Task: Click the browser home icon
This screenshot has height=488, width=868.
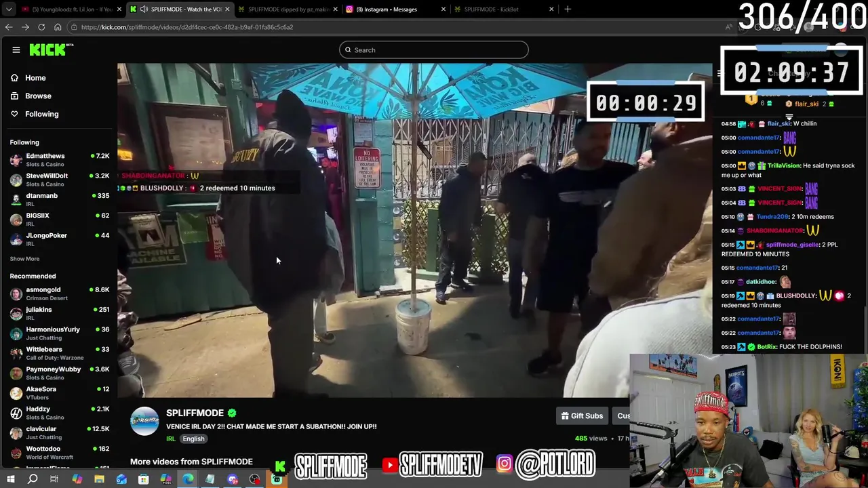Action: tap(58, 27)
